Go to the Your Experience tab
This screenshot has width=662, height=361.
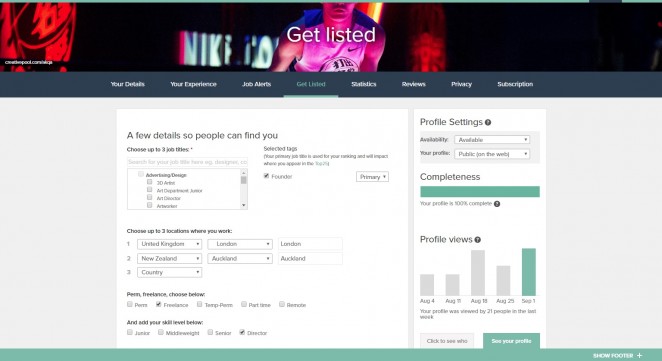pos(193,84)
